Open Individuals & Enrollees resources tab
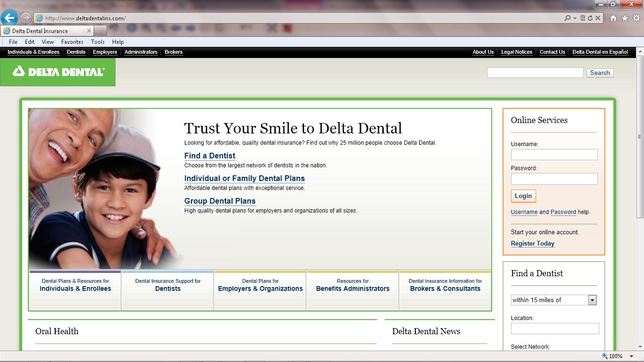Image resolution: width=644 pixels, height=362 pixels. (x=75, y=289)
